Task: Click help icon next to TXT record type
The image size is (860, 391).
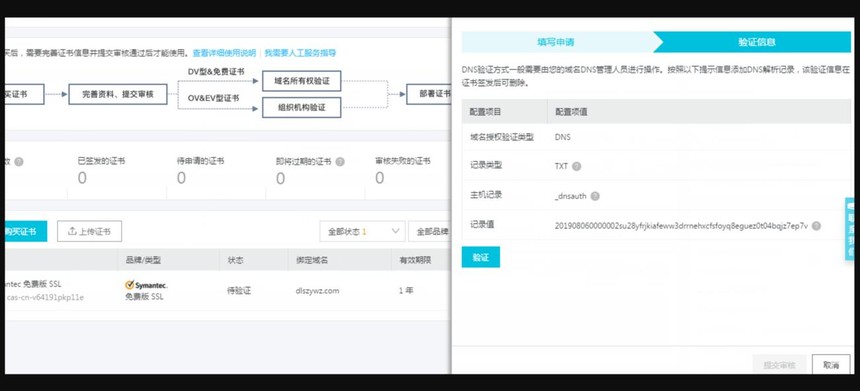Action: point(576,166)
